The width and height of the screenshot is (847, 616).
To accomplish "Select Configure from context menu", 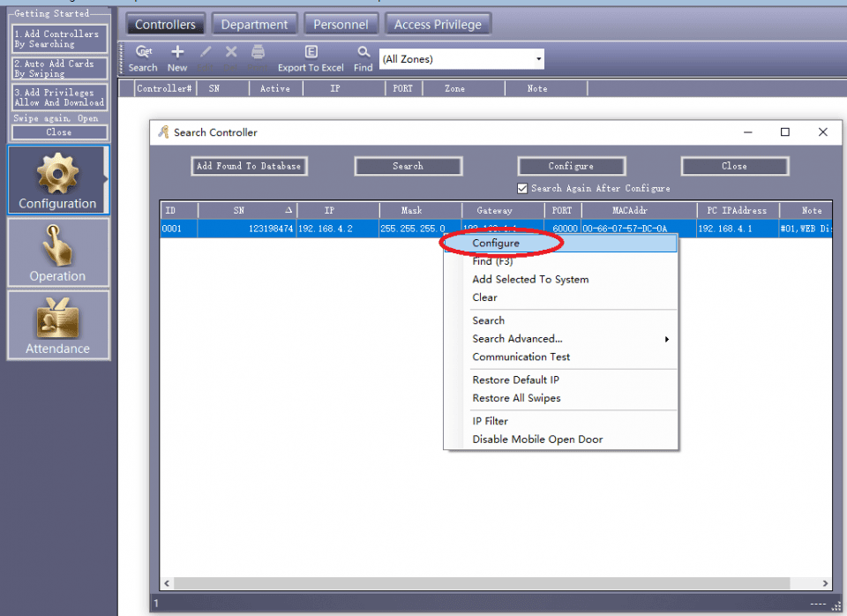I will 496,243.
